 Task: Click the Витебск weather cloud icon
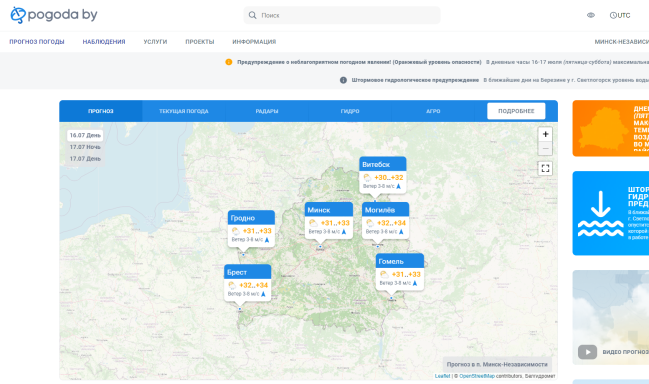[x=367, y=178]
